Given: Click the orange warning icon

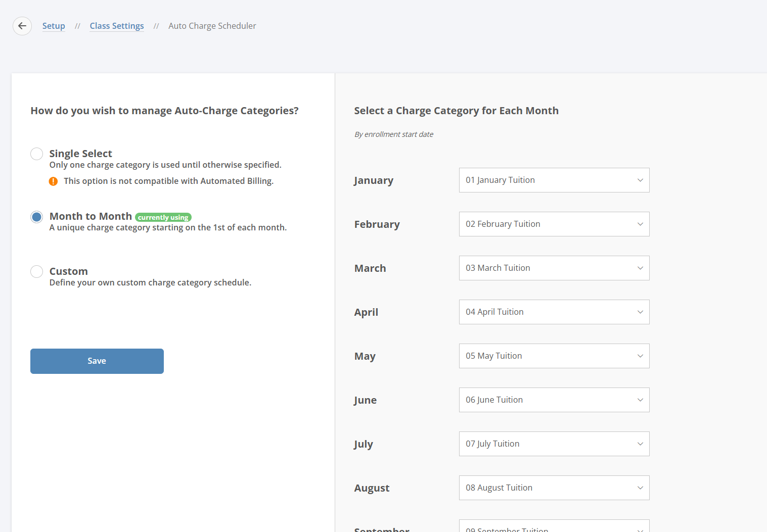Looking at the screenshot, I should pyautogui.click(x=53, y=181).
